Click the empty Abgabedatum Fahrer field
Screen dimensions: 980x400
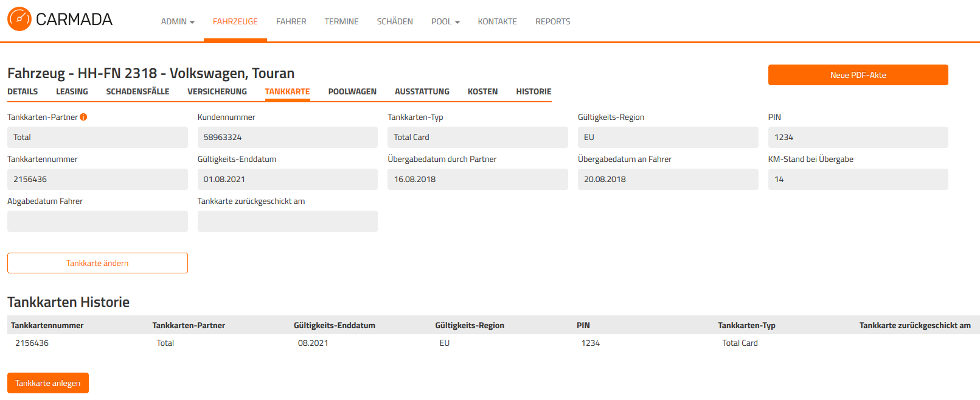pyautogui.click(x=97, y=221)
